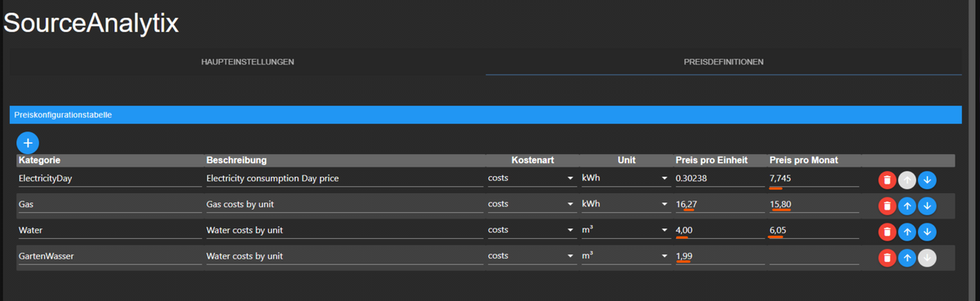Click Water unit price 4,00 field
Image resolution: width=980 pixels, height=301 pixels.
719,230
